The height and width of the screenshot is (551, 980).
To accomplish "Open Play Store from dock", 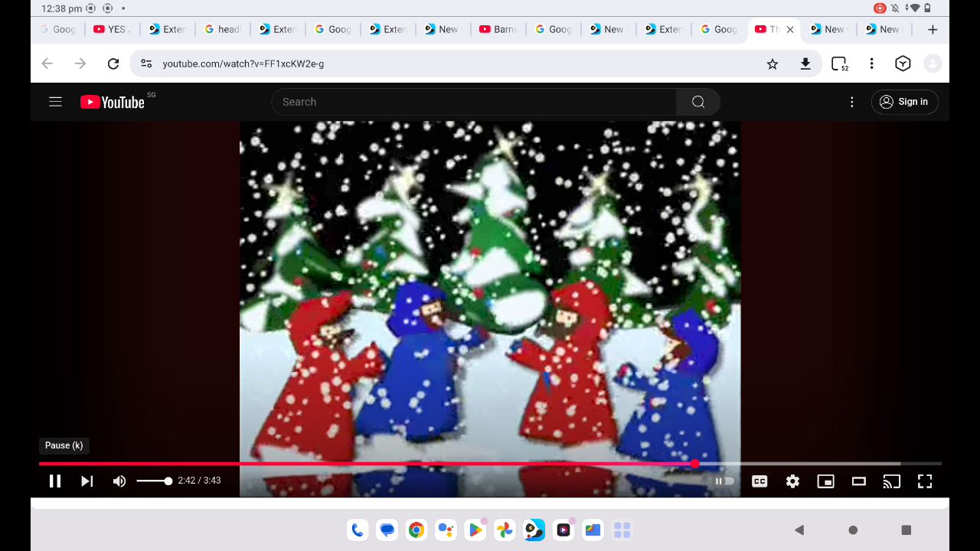I will (x=475, y=530).
